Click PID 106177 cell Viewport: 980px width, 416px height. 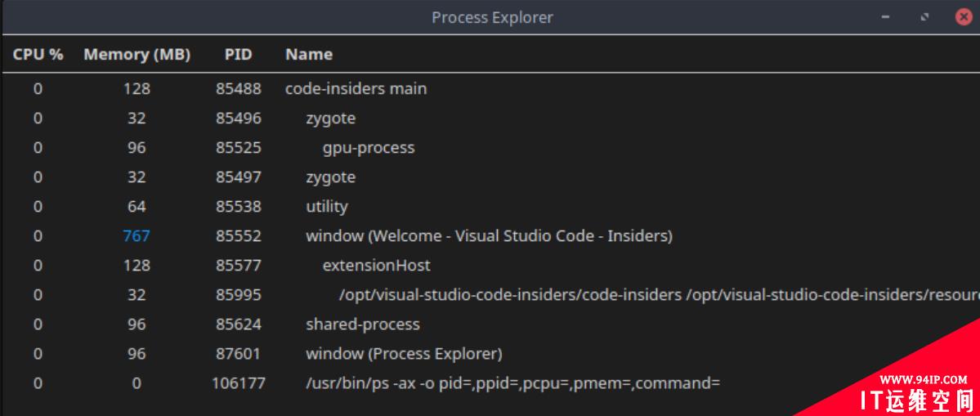click(239, 382)
